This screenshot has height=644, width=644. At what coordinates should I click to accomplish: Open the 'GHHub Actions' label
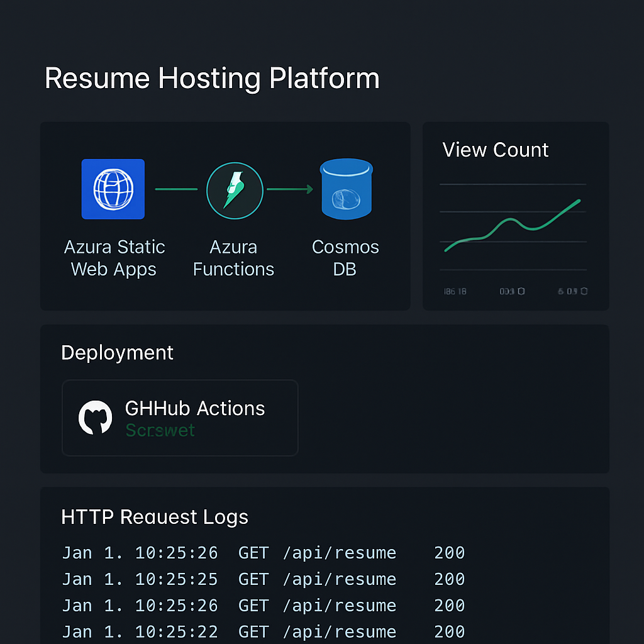[195, 408]
